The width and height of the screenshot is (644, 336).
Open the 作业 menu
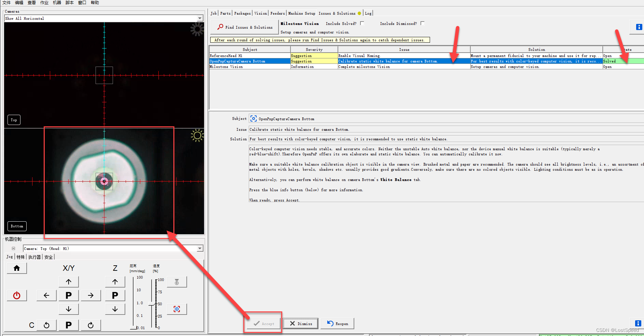pos(44,3)
